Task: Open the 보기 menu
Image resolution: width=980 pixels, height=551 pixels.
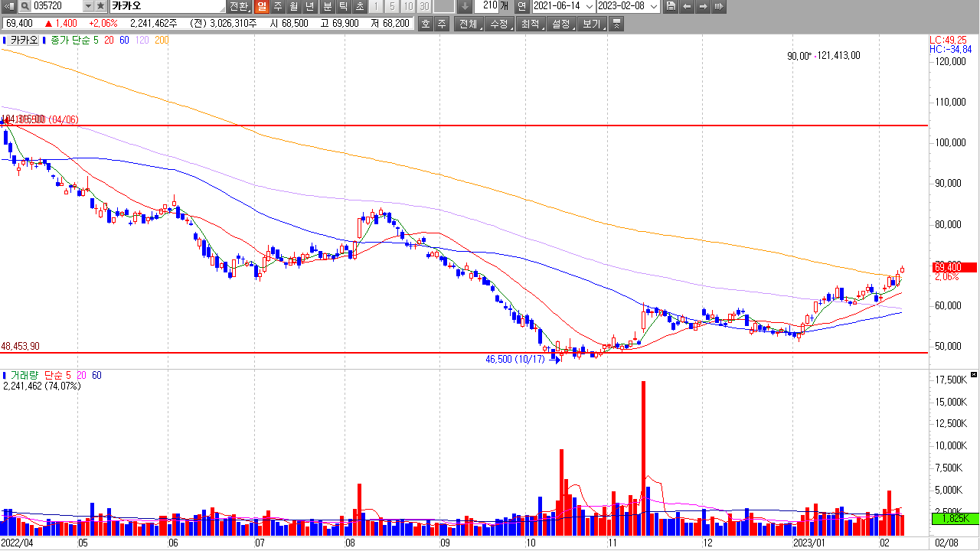Action: coord(592,24)
